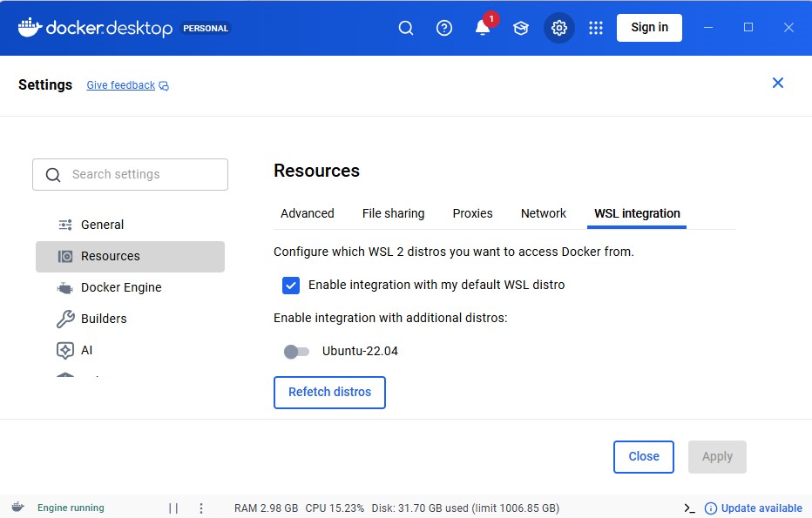Viewport: 812px width, 518px height.
Task: Switch to the Advanced tab
Action: pyautogui.click(x=307, y=213)
